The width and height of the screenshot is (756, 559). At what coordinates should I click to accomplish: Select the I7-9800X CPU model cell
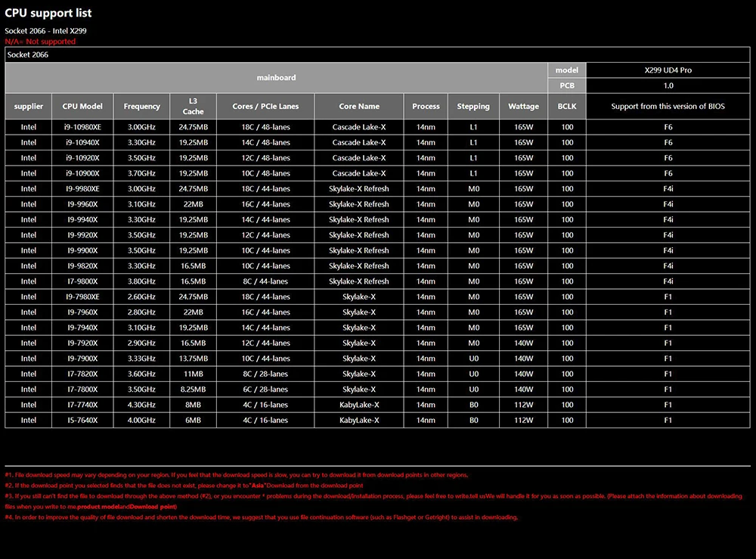coord(82,281)
